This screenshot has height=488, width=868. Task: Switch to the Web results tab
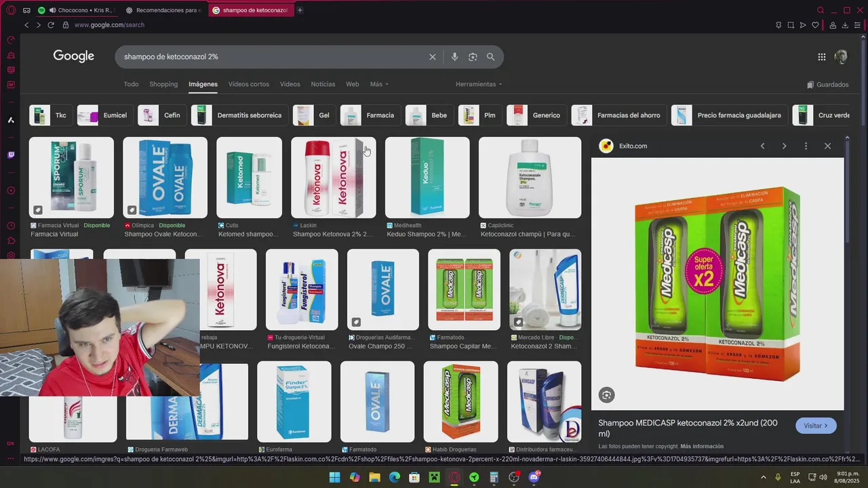tap(353, 84)
